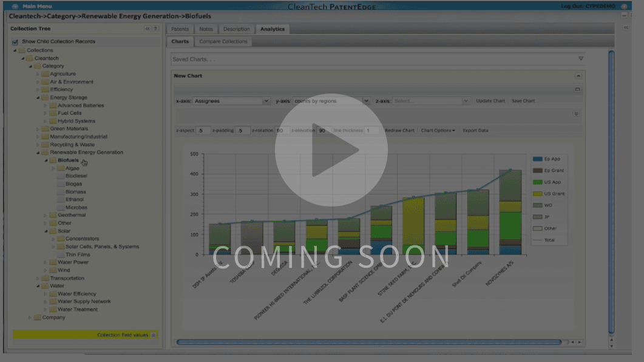The height and width of the screenshot is (362, 644).
Task: Select Geothermal in the collection tree
Action: 72,215
